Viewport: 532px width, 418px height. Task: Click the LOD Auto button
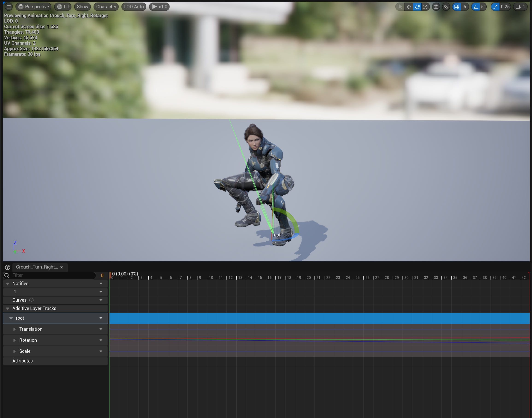134,7
